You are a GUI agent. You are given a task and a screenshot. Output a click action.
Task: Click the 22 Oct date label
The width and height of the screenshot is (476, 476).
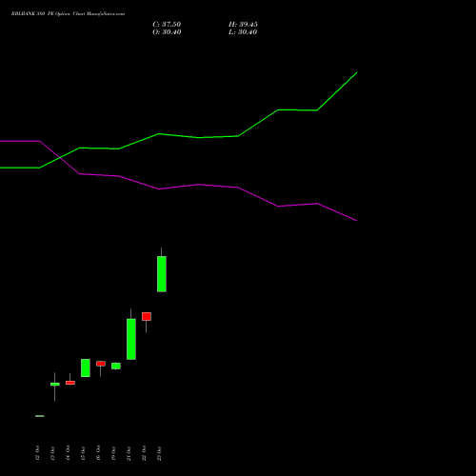(x=144, y=453)
